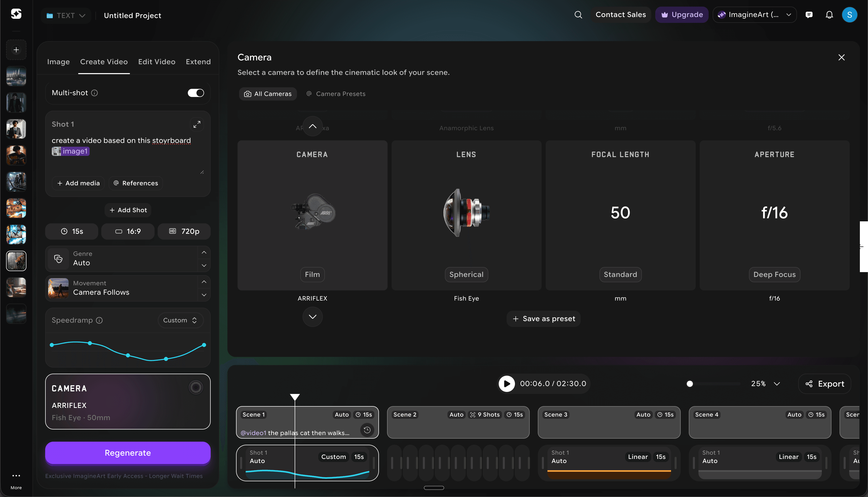Toggle the Multi-shot switch
The height and width of the screenshot is (497, 868).
(x=196, y=93)
